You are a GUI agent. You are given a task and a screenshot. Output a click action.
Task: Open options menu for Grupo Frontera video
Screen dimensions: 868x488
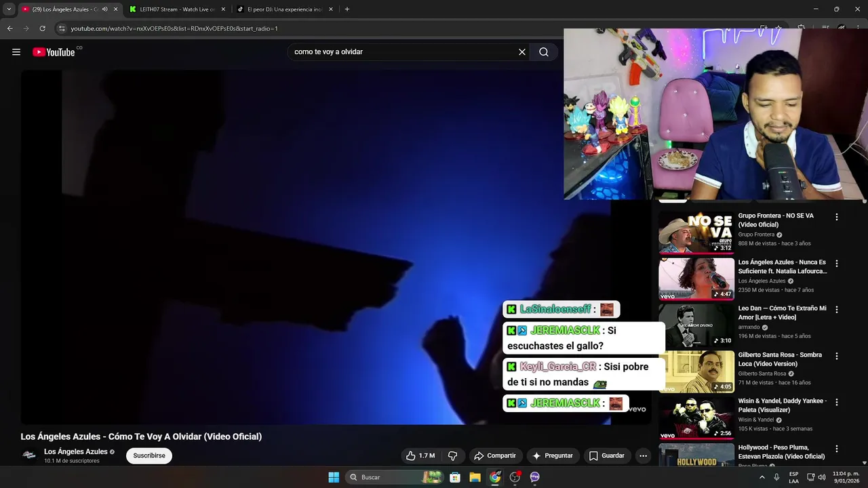point(836,217)
